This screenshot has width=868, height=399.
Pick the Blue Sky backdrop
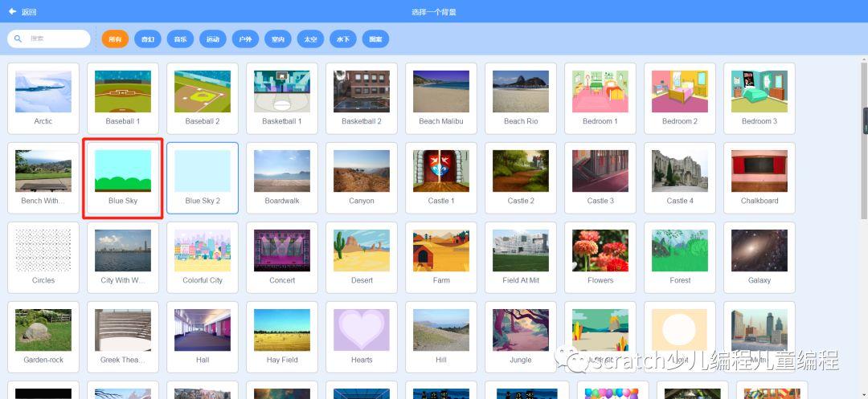pos(123,178)
